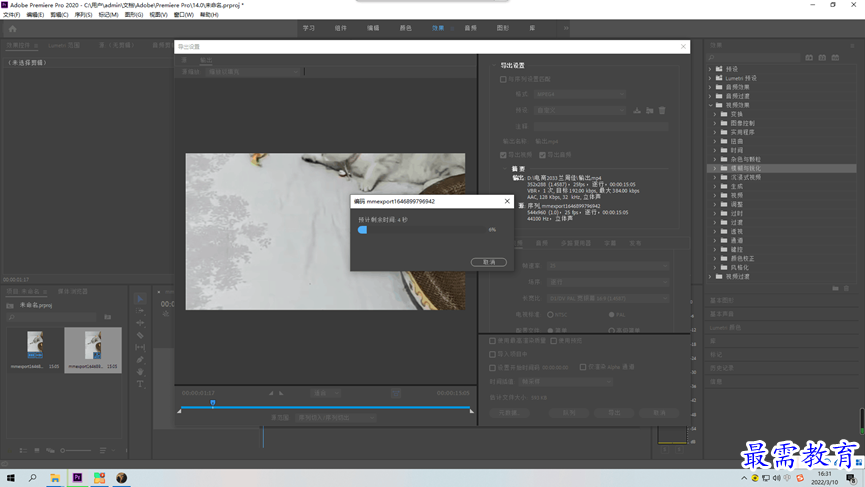The height and width of the screenshot is (487, 865).
Task: Select the Type tool
Action: 140,384
